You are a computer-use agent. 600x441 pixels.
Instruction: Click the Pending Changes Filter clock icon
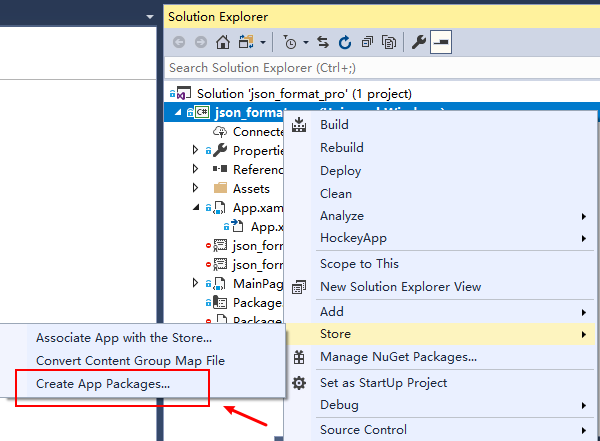point(290,42)
